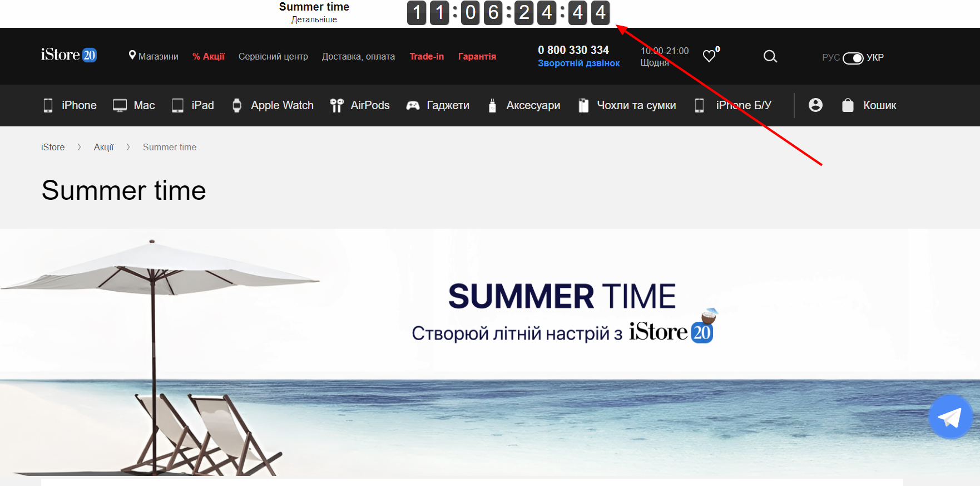Open the Кошик shopping bag icon
Screen dimensions: 980x486
848,105
